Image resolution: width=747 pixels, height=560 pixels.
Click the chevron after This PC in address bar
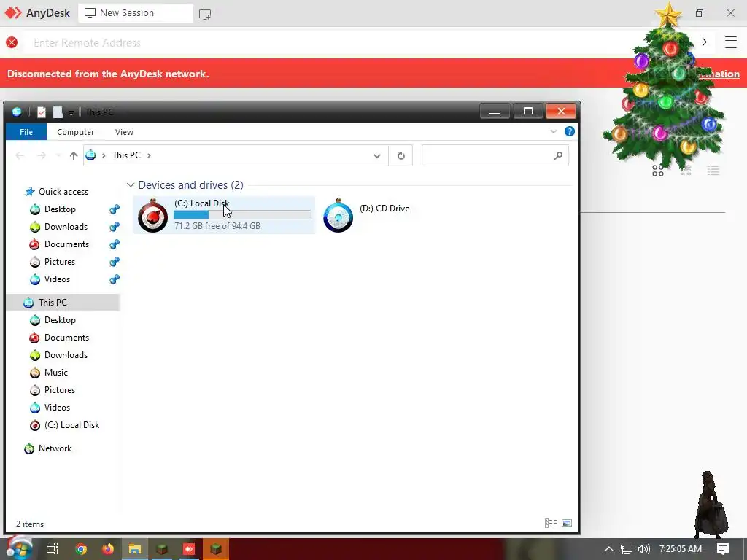(149, 155)
